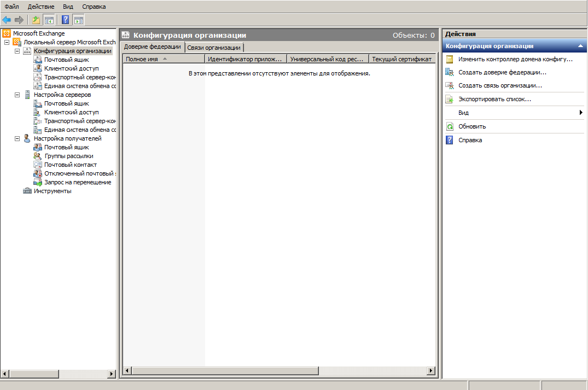588x390 pixels.
Task: Click Группы рассылки icon in tree
Action: coord(38,156)
